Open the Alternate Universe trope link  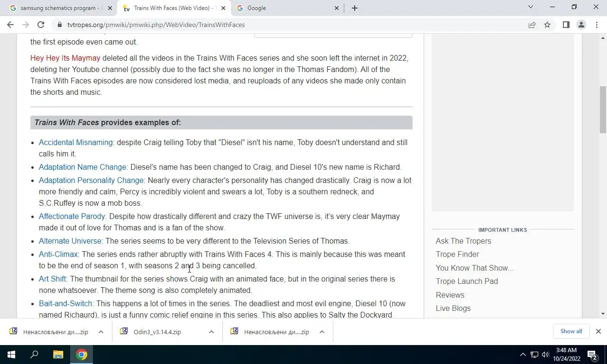click(x=70, y=241)
